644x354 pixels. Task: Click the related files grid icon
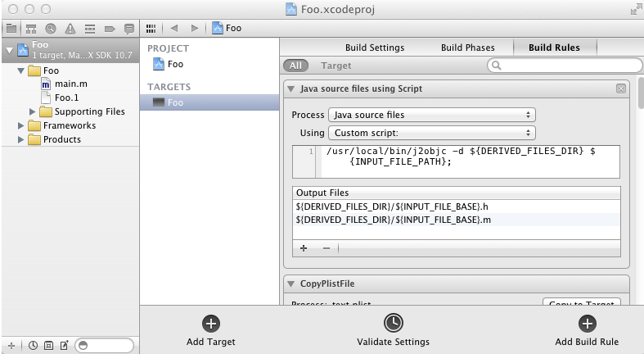click(x=151, y=29)
